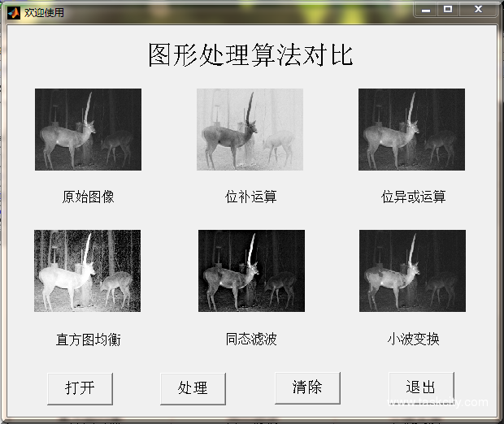Click the MATLAB icon in the title bar
The width and height of the screenshot is (504, 424).
coord(14,13)
